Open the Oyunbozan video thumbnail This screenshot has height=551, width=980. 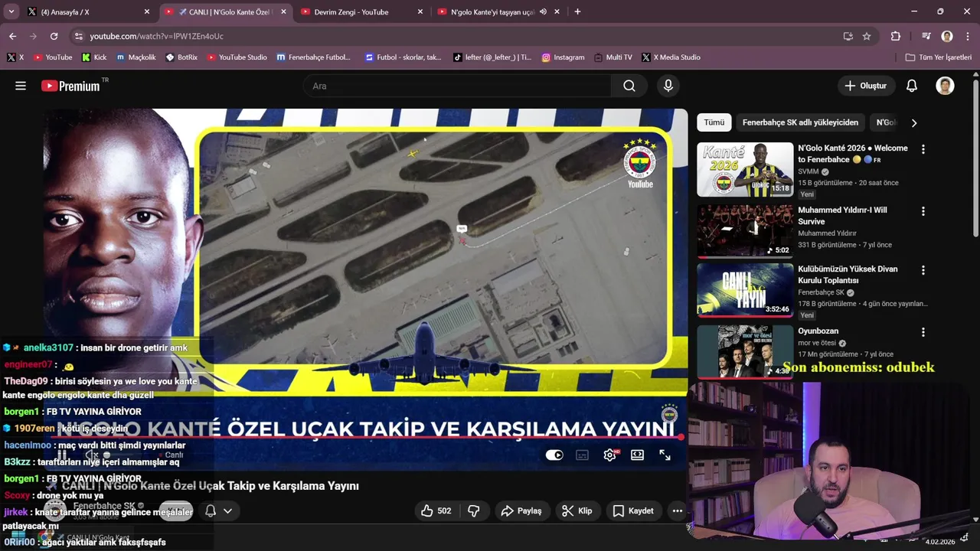pos(745,351)
